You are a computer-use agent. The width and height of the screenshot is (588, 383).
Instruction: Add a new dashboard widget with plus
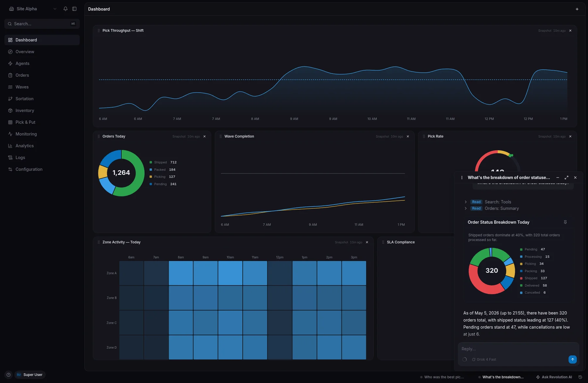[x=577, y=9]
